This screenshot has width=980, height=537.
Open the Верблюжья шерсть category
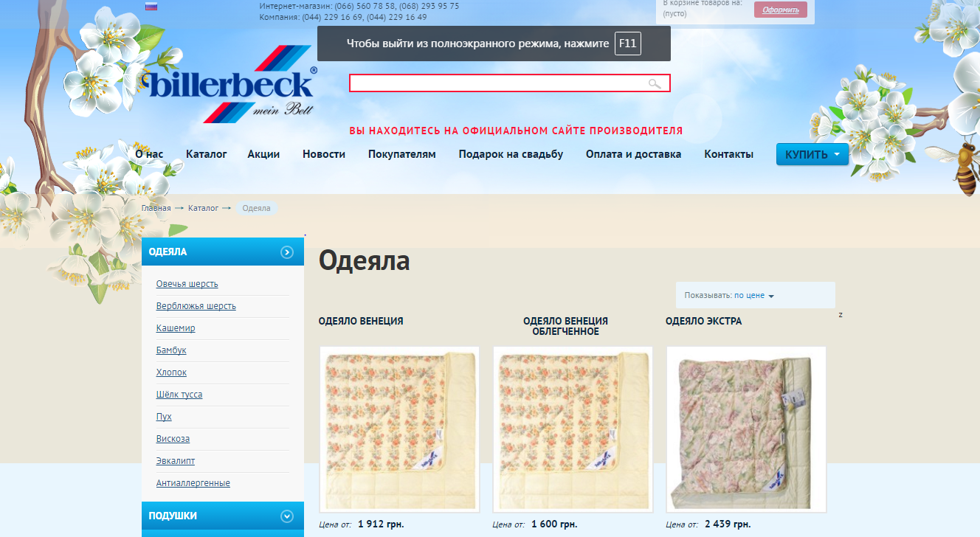coord(196,306)
